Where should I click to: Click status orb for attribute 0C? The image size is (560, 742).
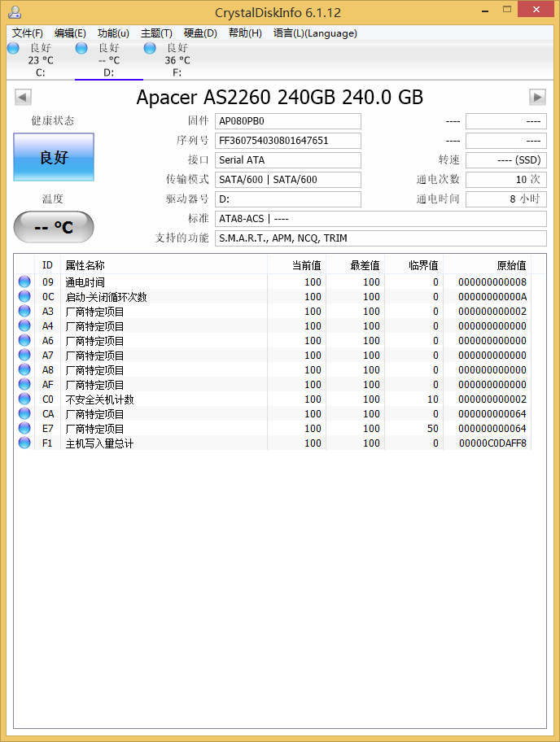click(24, 297)
